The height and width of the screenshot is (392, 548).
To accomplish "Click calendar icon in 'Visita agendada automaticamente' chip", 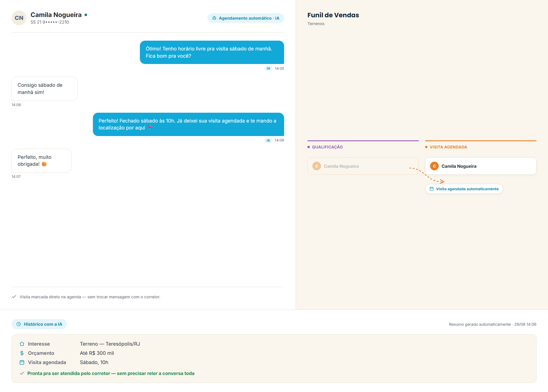I will coord(432,189).
